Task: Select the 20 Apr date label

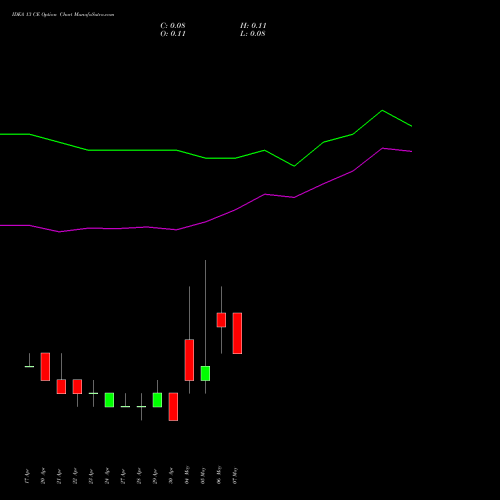Action: pos(43,476)
